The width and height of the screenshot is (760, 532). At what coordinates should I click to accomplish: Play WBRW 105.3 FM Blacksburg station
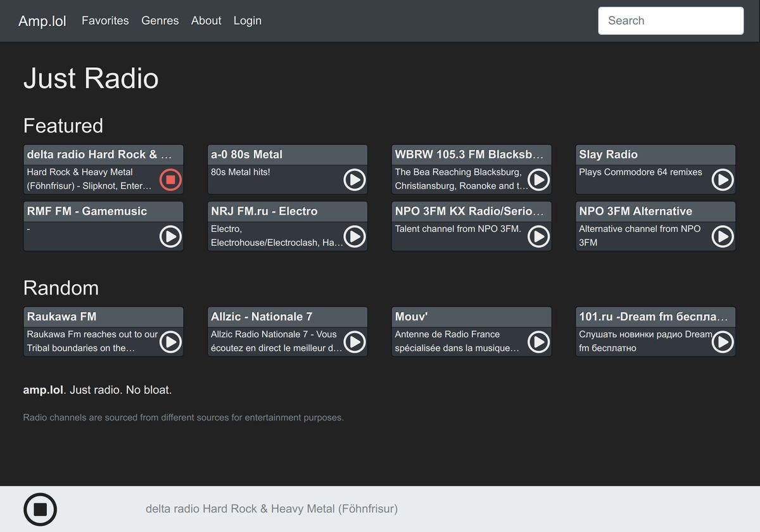(x=538, y=180)
